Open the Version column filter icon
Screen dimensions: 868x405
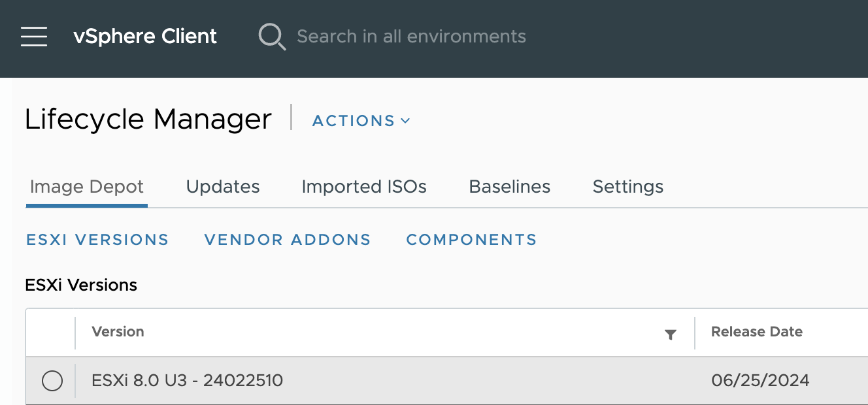point(671,334)
